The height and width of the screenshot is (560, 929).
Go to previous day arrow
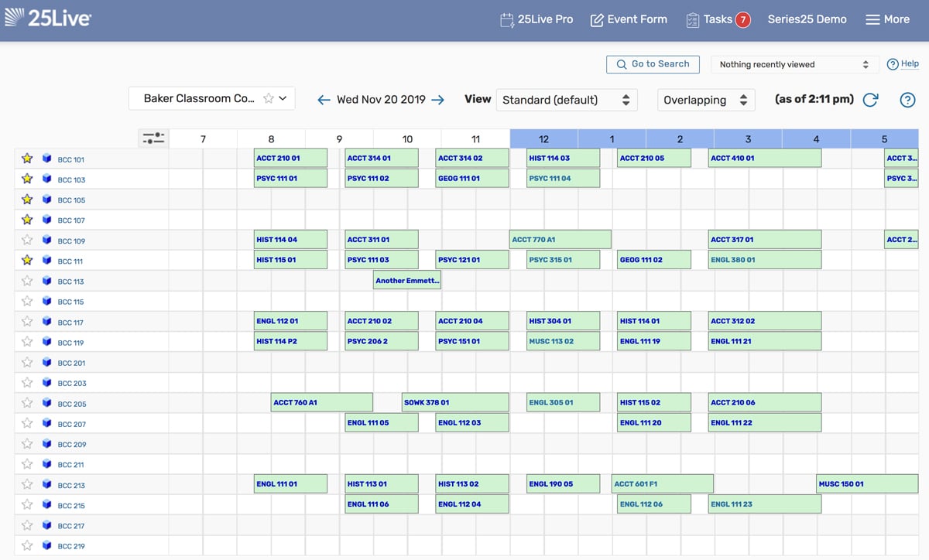[324, 100]
